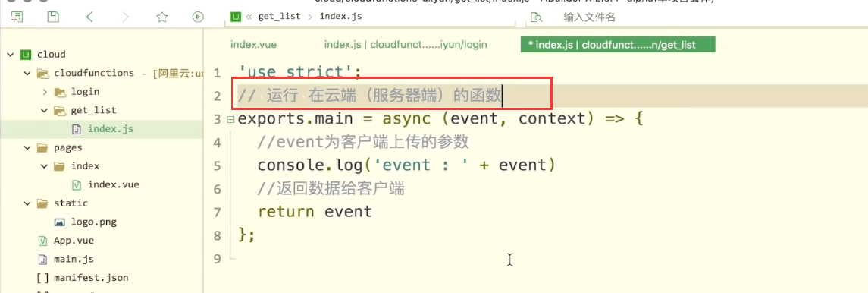Viewport: 868px width, 293px height.
Task: Open index.vue file in project tree
Action: coord(114,184)
